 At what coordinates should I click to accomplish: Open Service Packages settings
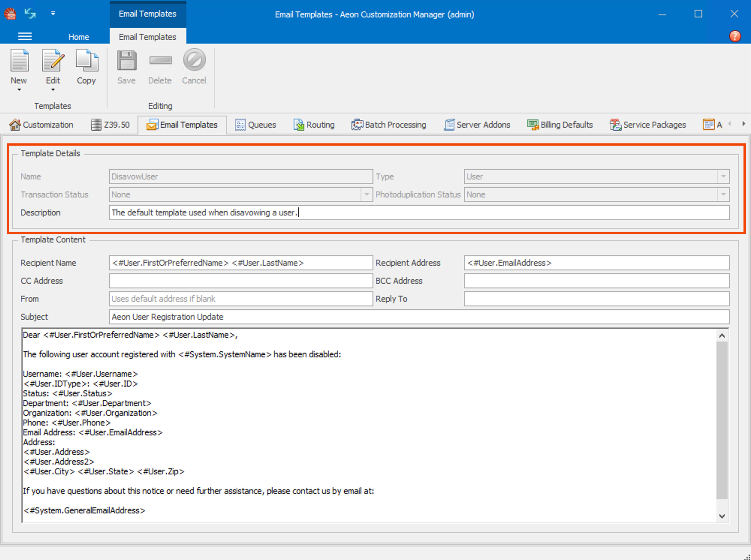648,125
